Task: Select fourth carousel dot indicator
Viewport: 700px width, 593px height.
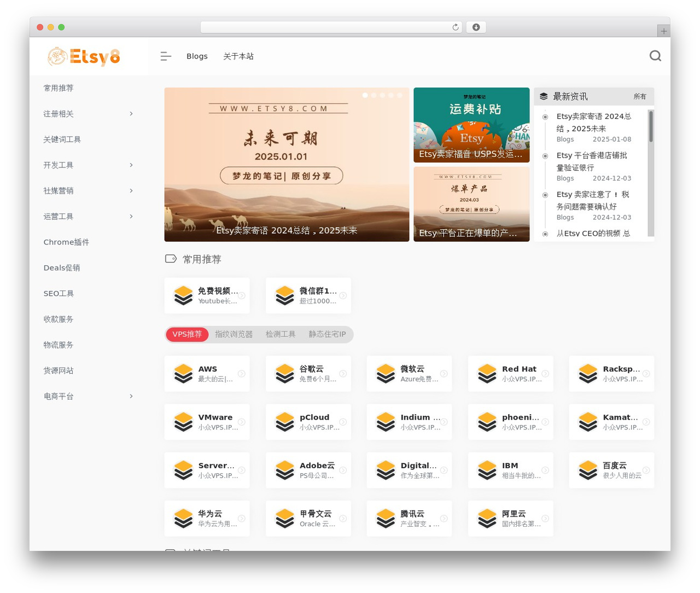Action: tap(391, 95)
